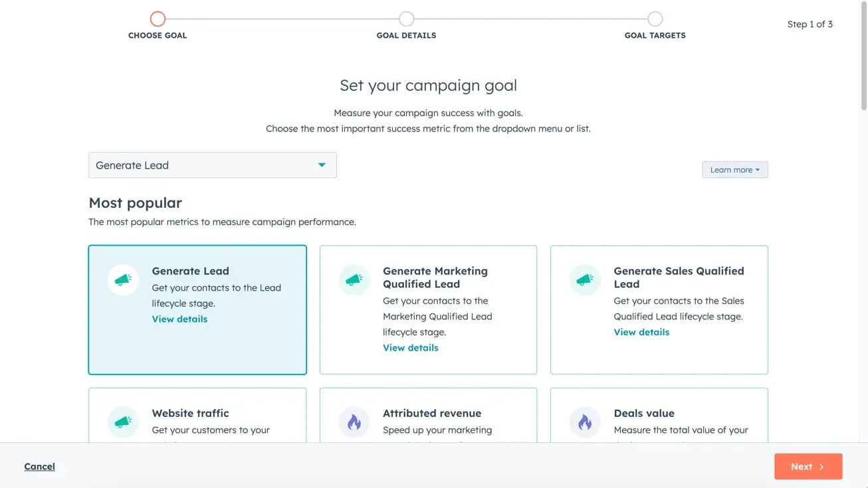Open the Generate Lead goal dropdown
This screenshot has width=868, height=488.
click(213, 165)
